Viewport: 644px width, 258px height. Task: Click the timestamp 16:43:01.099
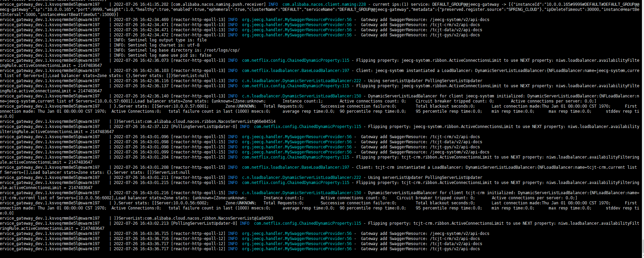154,152
